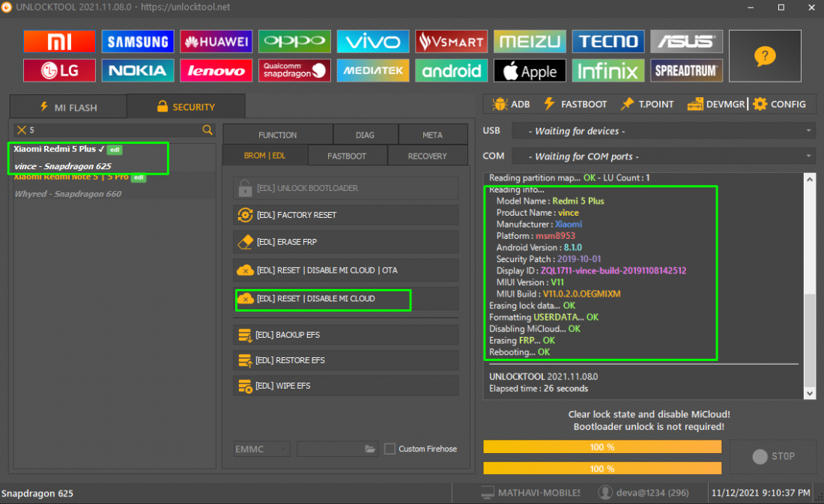Viewport: 824px width, 504px height.
Task: Select the OPPO brand tile
Action: click(x=294, y=41)
